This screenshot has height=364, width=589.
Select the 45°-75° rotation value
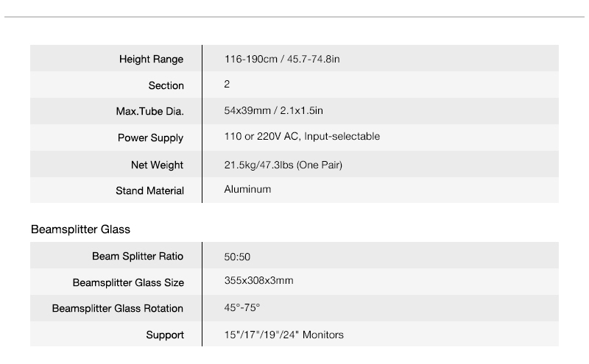point(242,307)
